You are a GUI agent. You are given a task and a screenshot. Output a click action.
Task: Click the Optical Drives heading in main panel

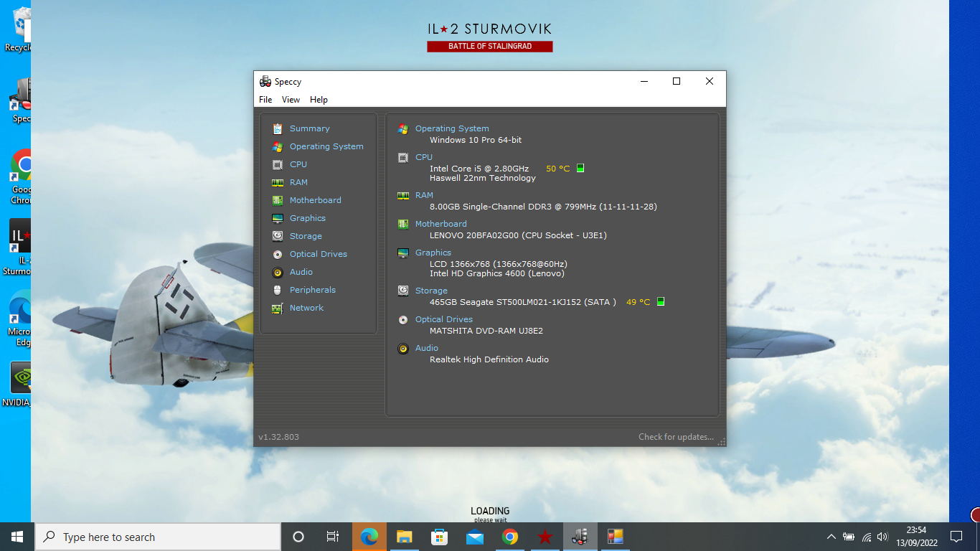(x=443, y=319)
